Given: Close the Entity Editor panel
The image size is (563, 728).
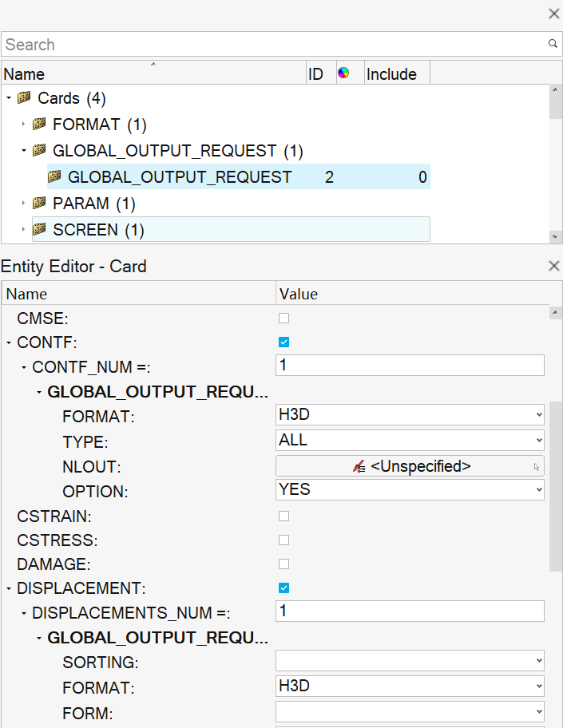Looking at the screenshot, I should click(553, 266).
